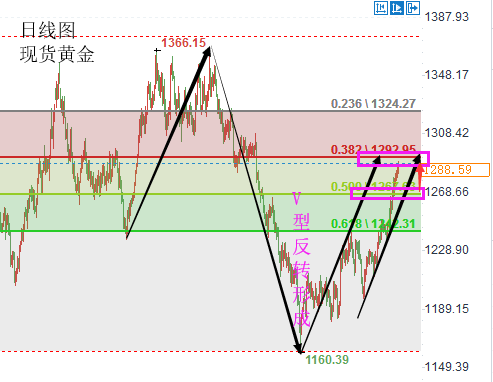Click the black cross marker near 1366.15
Viewport: 493px width, 382px height.
pyautogui.click(x=157, y=51)
